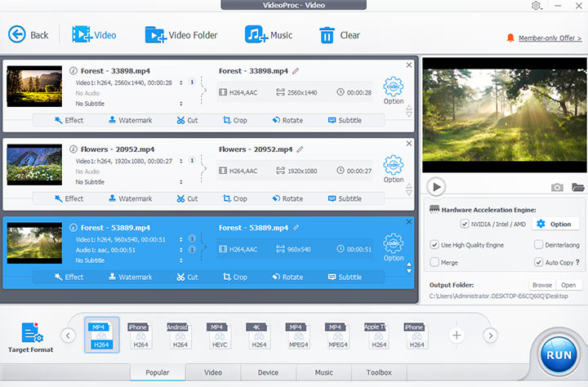
Task: Rename output Forest - 53889.mp4 with pencil
Action: [x=296, y=227]
